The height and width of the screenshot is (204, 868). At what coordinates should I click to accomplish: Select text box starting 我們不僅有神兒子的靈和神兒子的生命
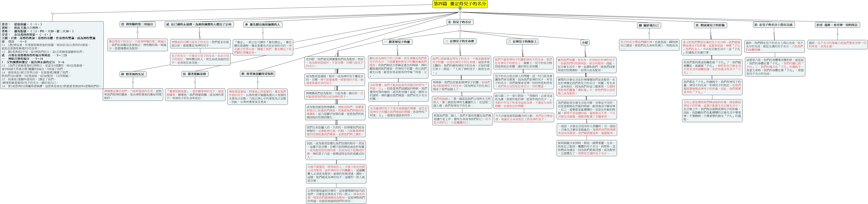524,63
